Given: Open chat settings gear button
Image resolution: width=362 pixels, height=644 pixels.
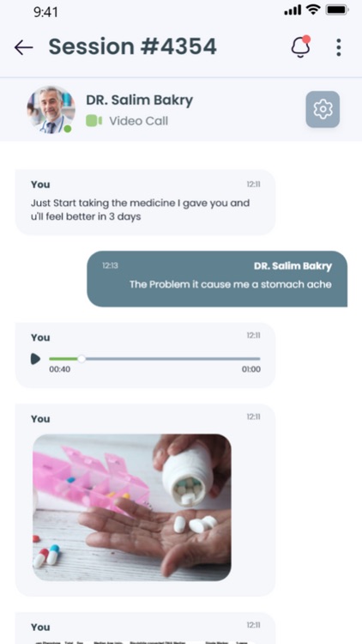Looking at the screenshot, I should point(323,109).
